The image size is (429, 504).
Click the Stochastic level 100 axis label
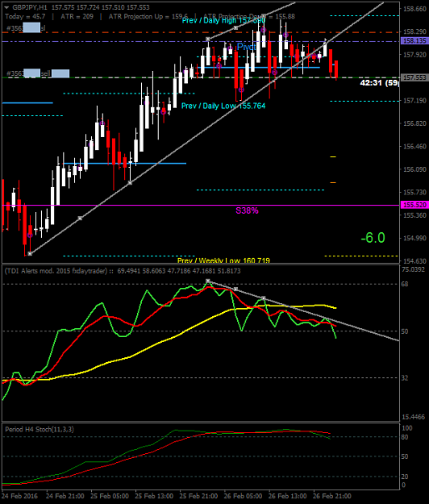407,428
